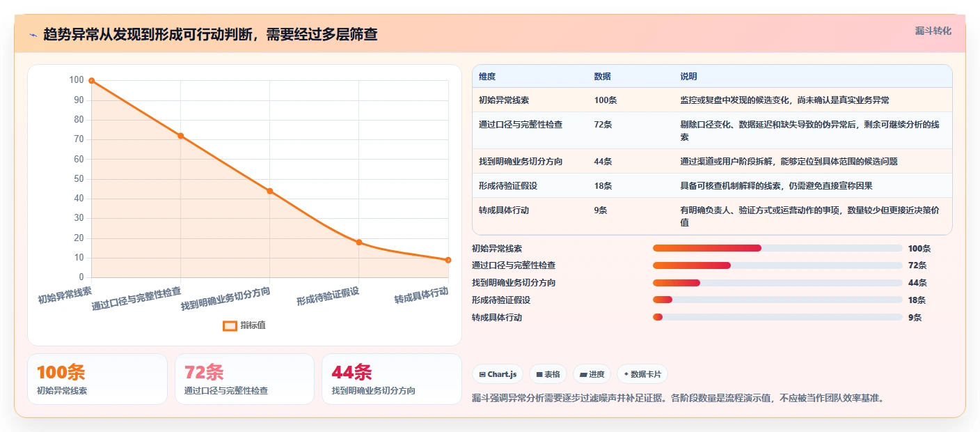
Task: Select the 数据卡片 chip
Action: pos(642,374)
